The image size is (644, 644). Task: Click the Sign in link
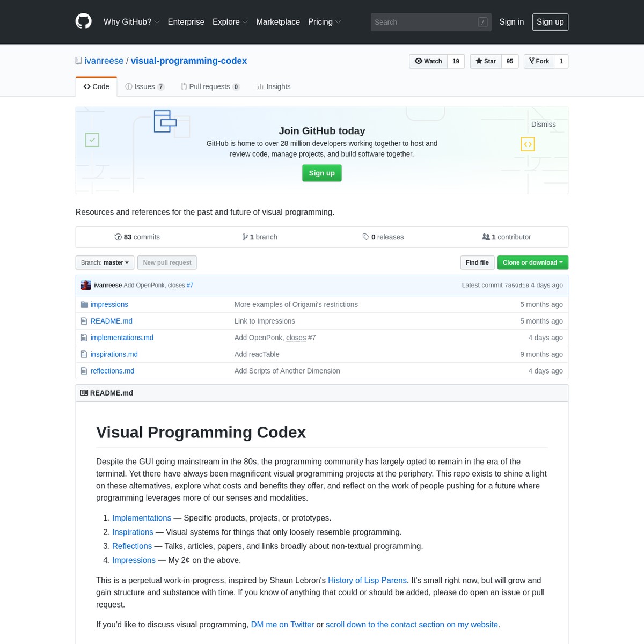[511, 22]
